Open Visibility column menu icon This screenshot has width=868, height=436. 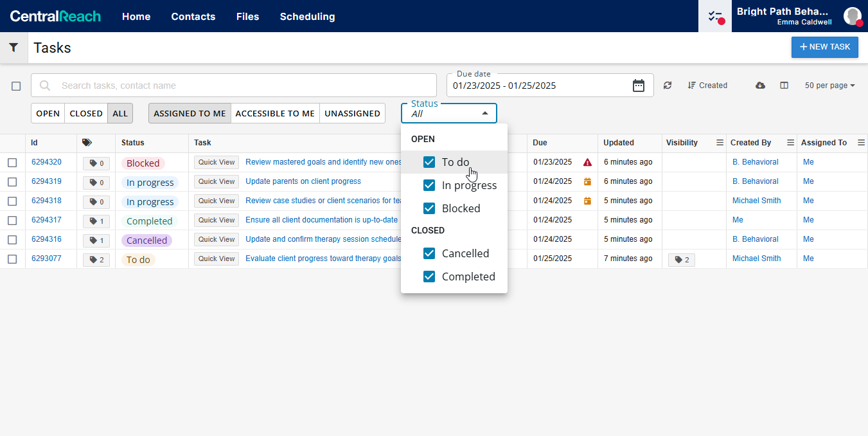click(720, 143)
